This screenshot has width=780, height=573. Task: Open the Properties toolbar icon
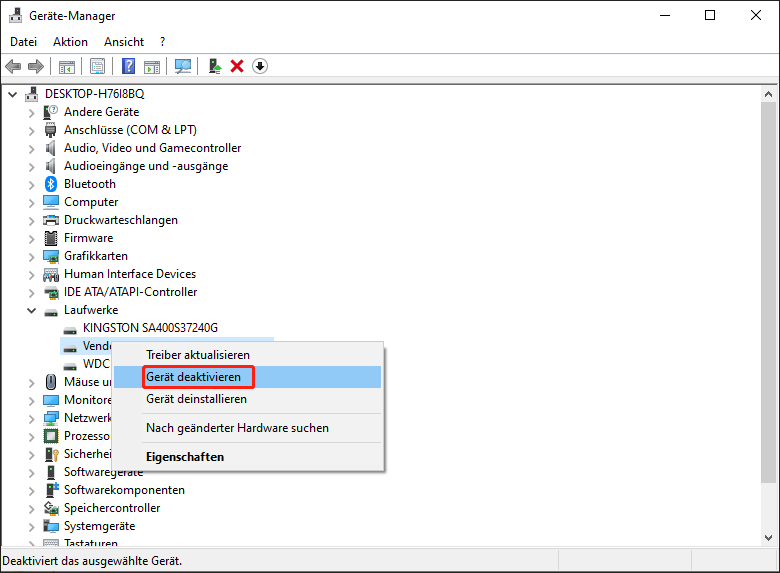[x=98, y=66]
